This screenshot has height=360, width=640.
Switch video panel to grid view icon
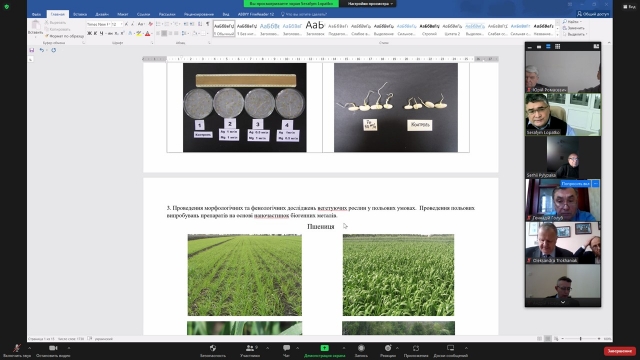(x=558, y=47)
